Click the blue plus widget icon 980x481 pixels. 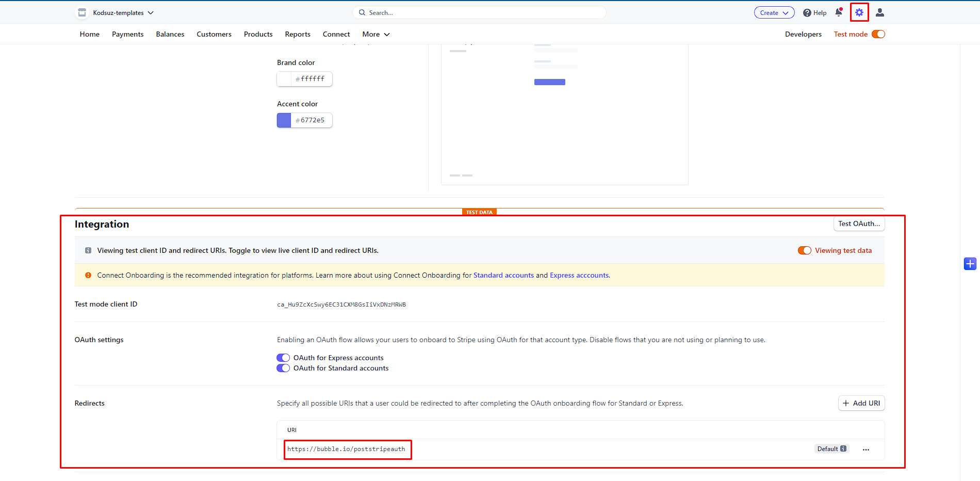(x=970, y=264)
